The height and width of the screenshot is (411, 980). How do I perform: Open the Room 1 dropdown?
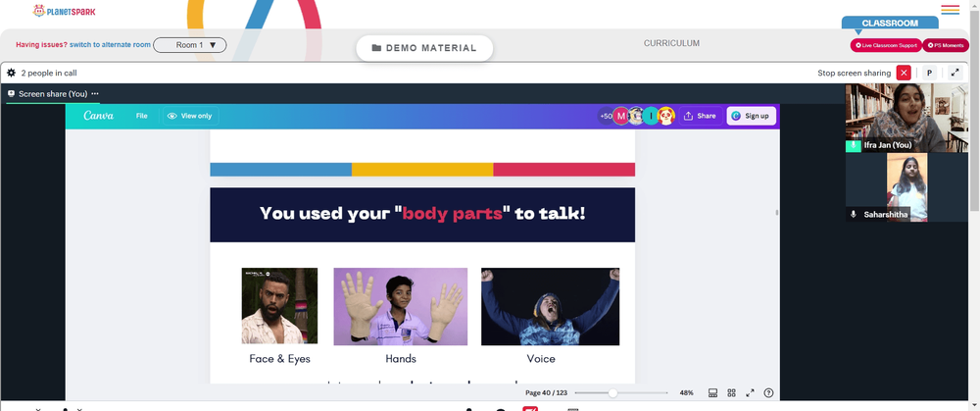[x=190, y=45]
